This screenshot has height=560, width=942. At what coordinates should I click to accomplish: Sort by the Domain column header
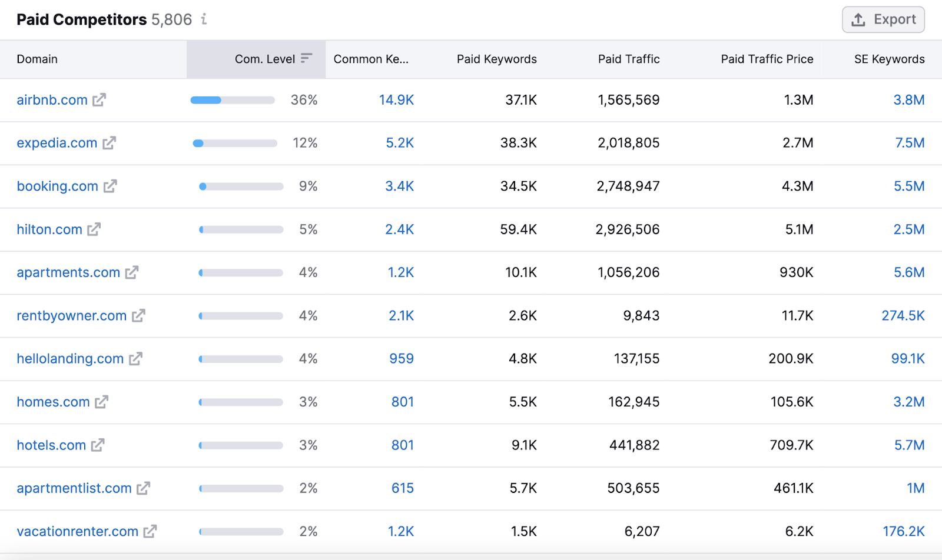tap(37, 59)
